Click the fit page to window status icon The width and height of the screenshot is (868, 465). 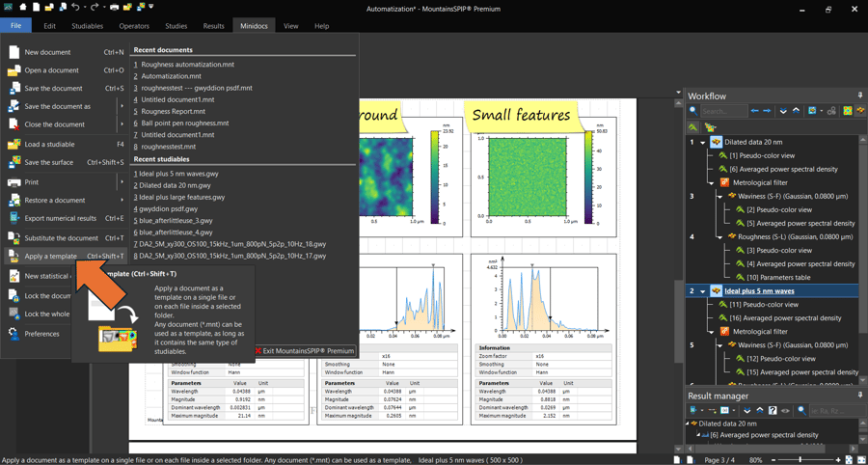pyautogui.click(x=849, y=460)
